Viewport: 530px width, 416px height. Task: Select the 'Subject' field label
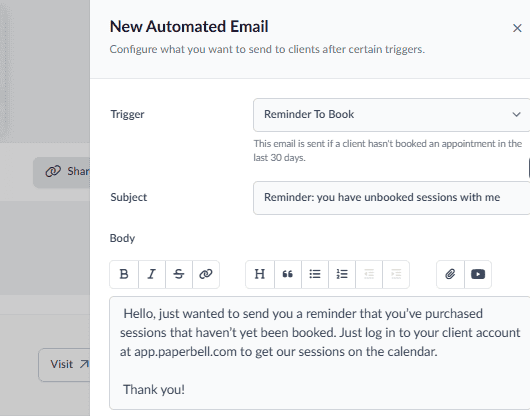[x=128, y=197]
